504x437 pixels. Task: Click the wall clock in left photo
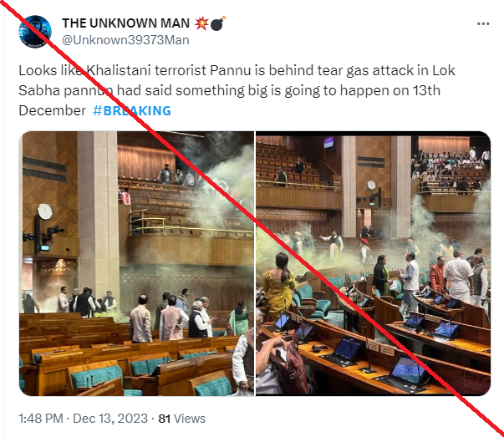44,211
